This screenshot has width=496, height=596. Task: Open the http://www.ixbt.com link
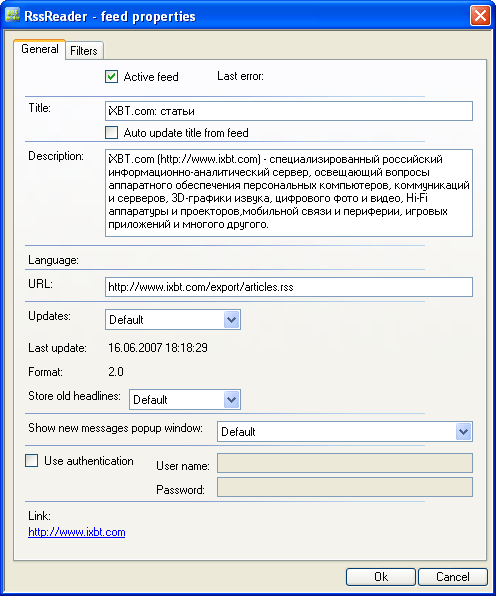(x=77, y=532)
